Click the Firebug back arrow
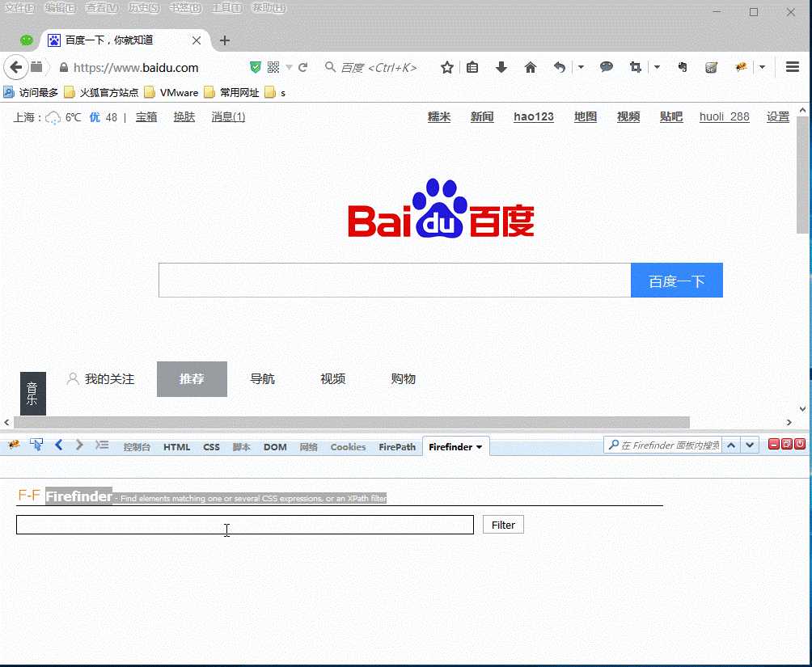Screen dimensions: 812x667 coord(58,445)
